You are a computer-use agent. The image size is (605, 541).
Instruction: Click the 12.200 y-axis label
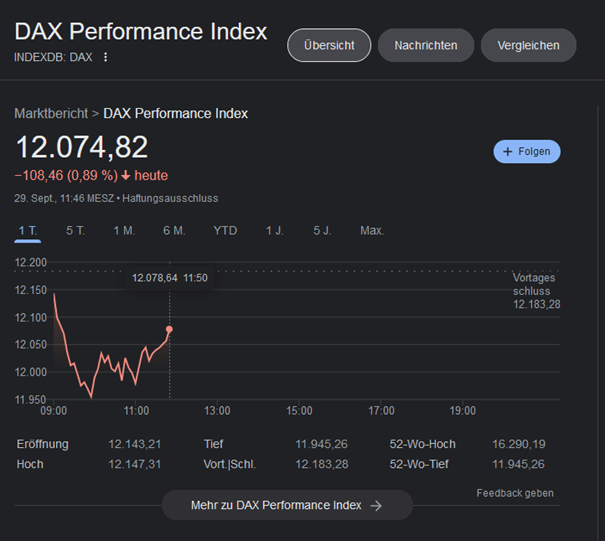coord(30,262)
